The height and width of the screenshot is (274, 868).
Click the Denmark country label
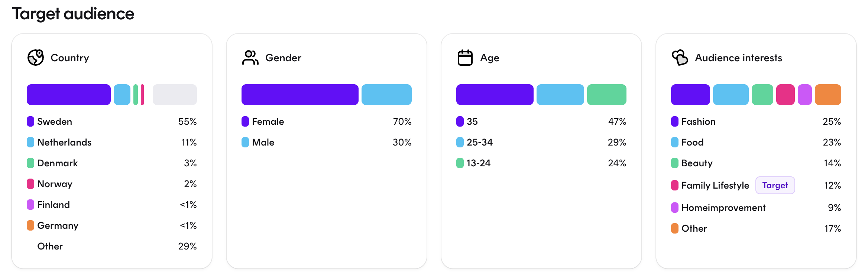coord(57,163)
